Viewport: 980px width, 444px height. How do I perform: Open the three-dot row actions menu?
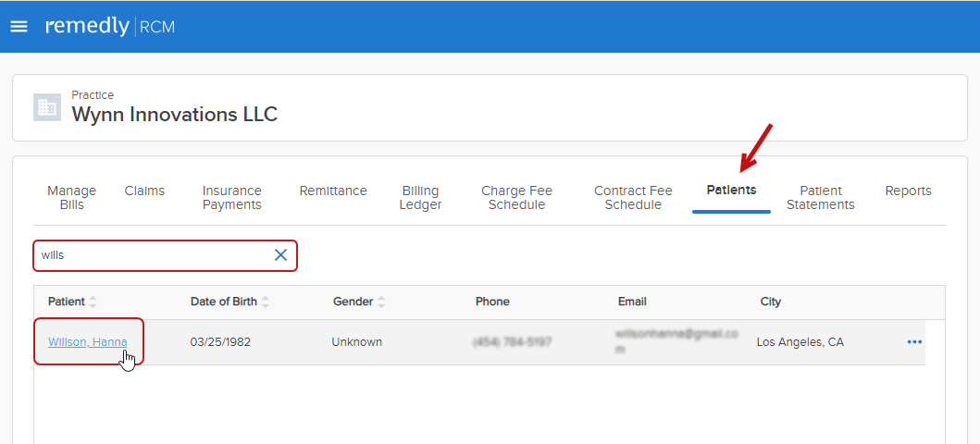(x=914, y=342)
